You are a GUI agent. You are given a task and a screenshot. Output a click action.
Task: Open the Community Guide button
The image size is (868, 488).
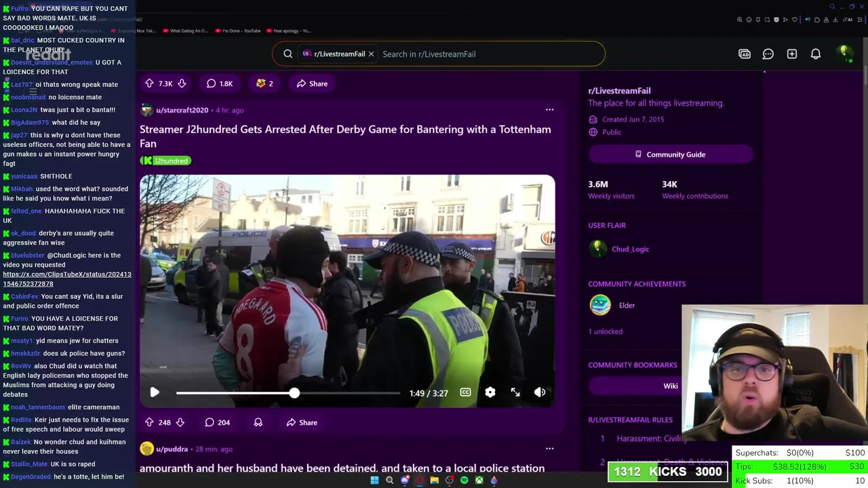tap(671, 154)
